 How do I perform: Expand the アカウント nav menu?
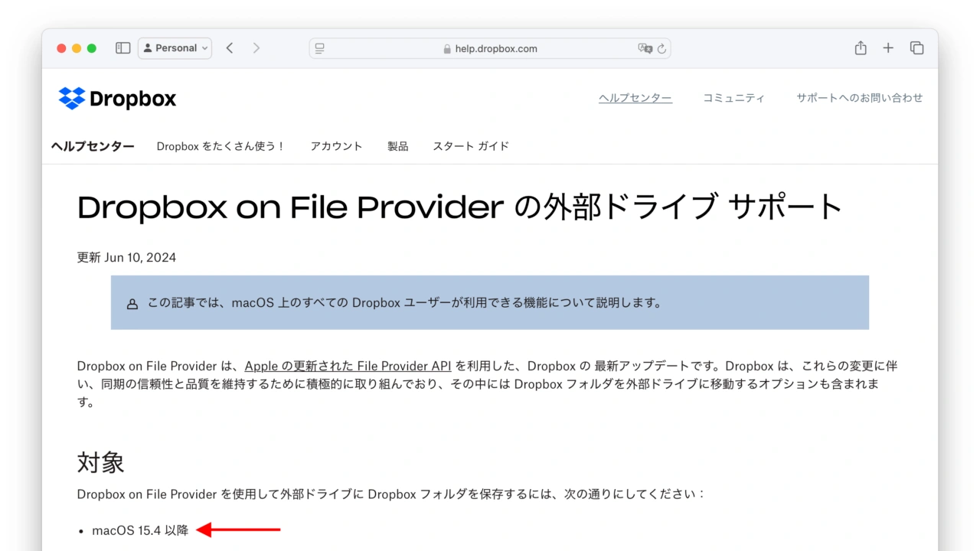point(336,146)
